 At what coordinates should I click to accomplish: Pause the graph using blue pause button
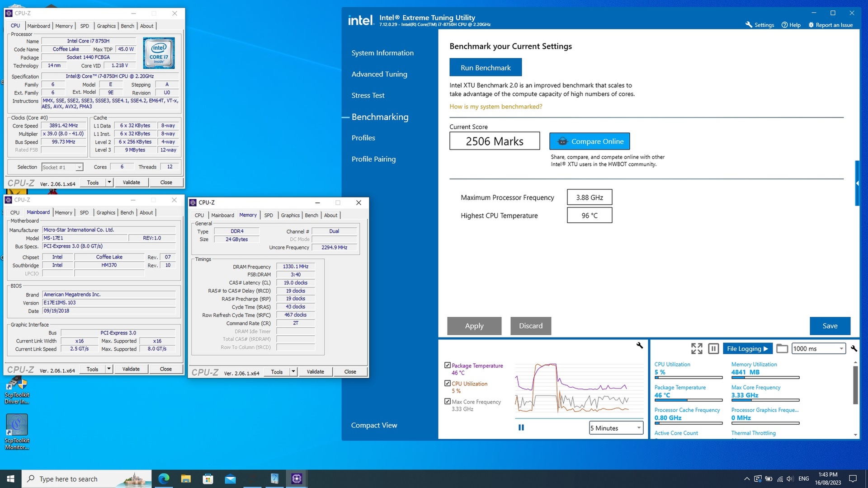click(x=521, y=427)
